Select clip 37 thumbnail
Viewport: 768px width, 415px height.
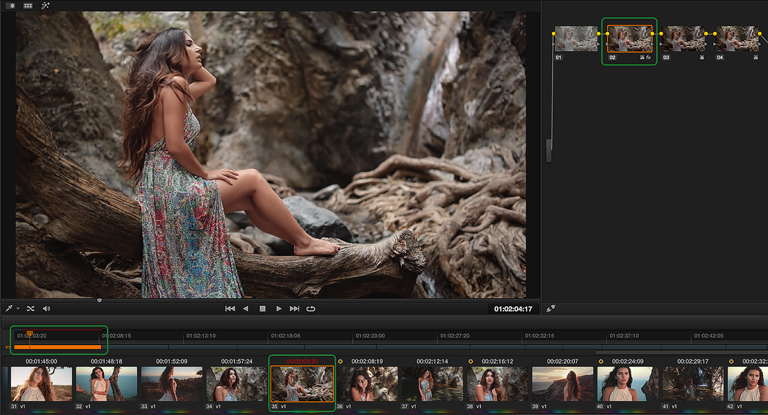tap(432, 384)
